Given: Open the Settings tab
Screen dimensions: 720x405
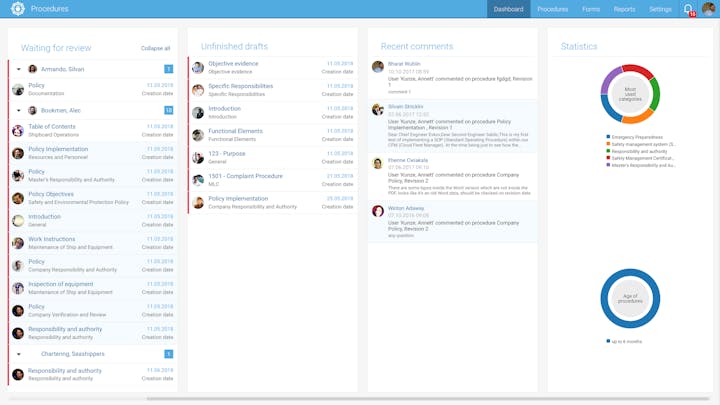Looking at the screenshot, I should point(660,9).
